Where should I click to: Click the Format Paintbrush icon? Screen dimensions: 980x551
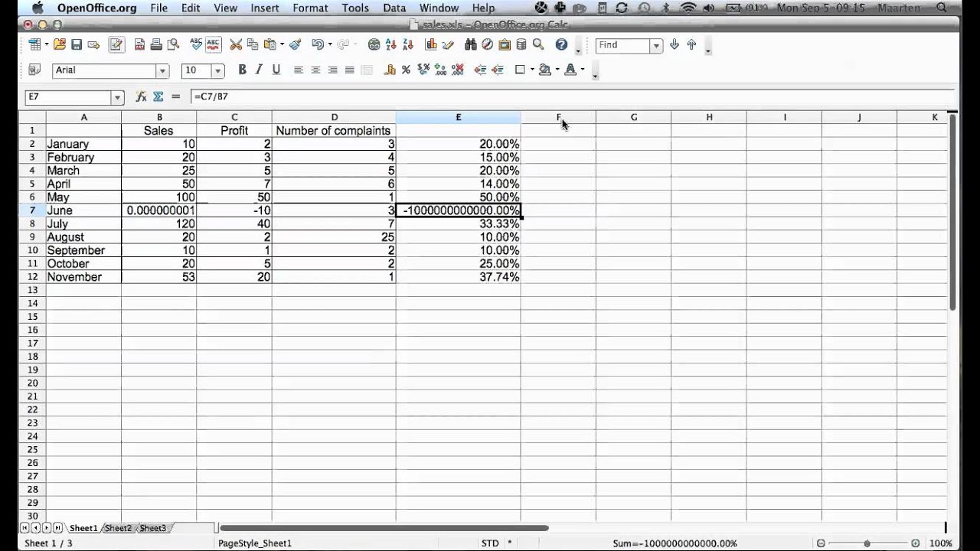295,45
